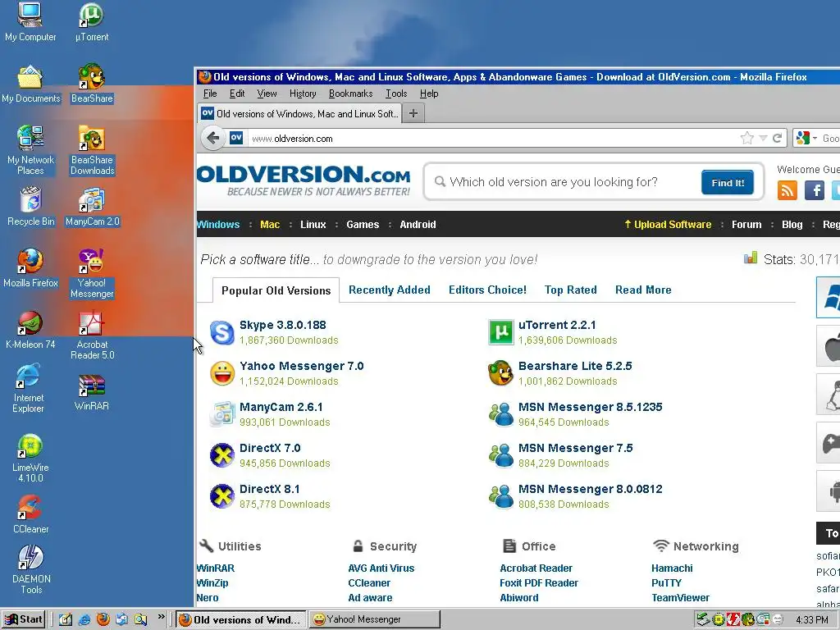This screenshot has height=630, width=840.
Task: Click the Firefox back arrow button
Action: 212,138
